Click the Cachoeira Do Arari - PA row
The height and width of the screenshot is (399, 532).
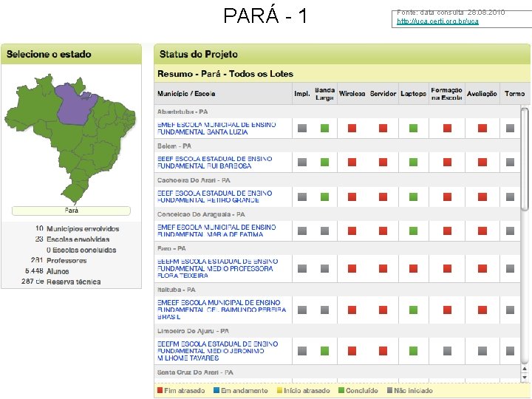pyautogui.click(x=338, y=180)
